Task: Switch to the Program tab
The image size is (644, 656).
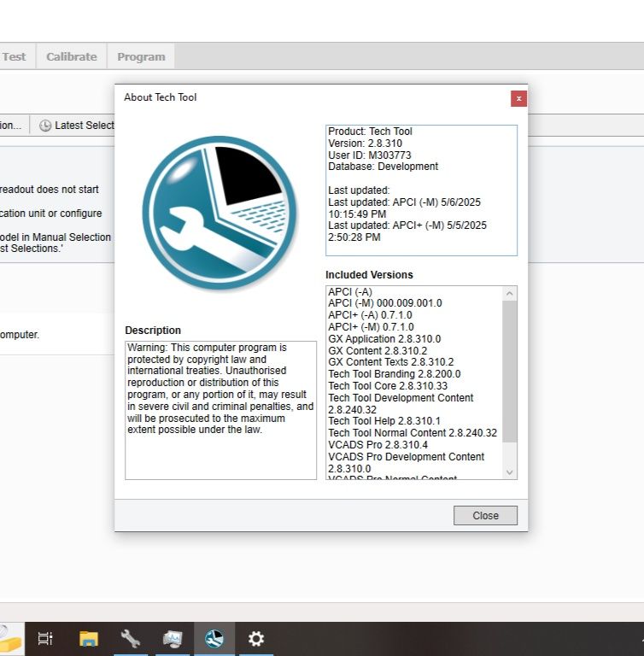Action: point(141,56)
